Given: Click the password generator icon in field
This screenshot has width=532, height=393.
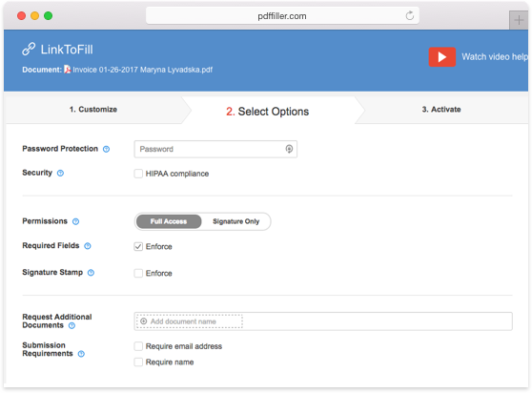Looking at the screenshot, I should pos(289,149).
